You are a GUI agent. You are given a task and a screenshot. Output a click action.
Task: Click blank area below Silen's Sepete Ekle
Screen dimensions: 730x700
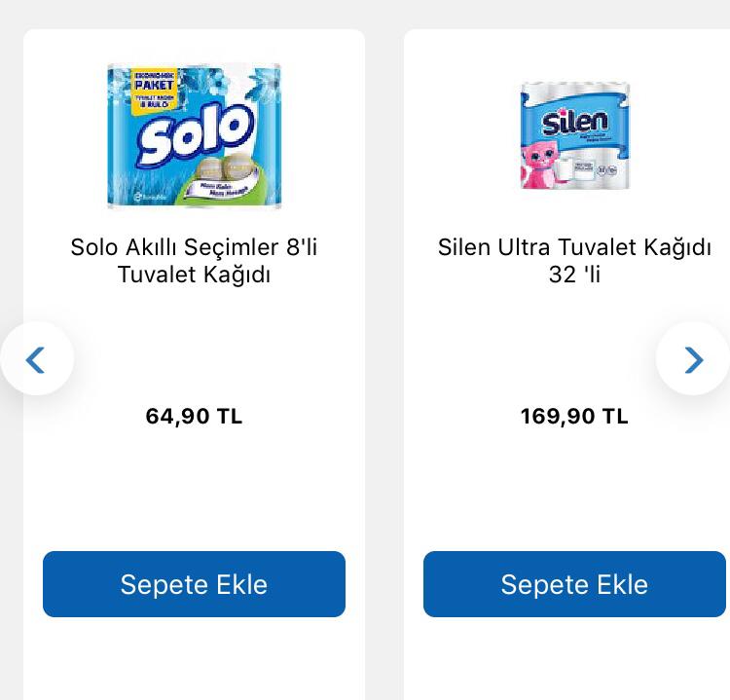[574, 660]
